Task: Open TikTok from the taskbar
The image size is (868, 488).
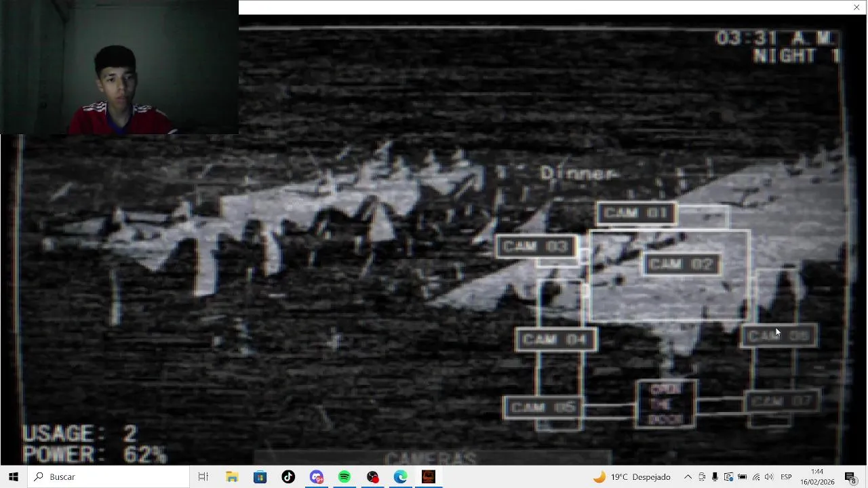Action: click(288, 477)
